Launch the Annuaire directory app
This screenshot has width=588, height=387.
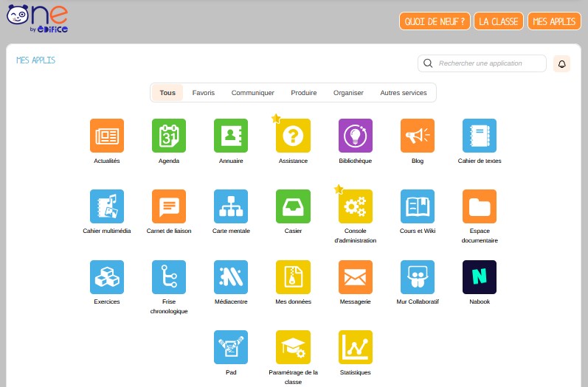click(x=231, y=136)
